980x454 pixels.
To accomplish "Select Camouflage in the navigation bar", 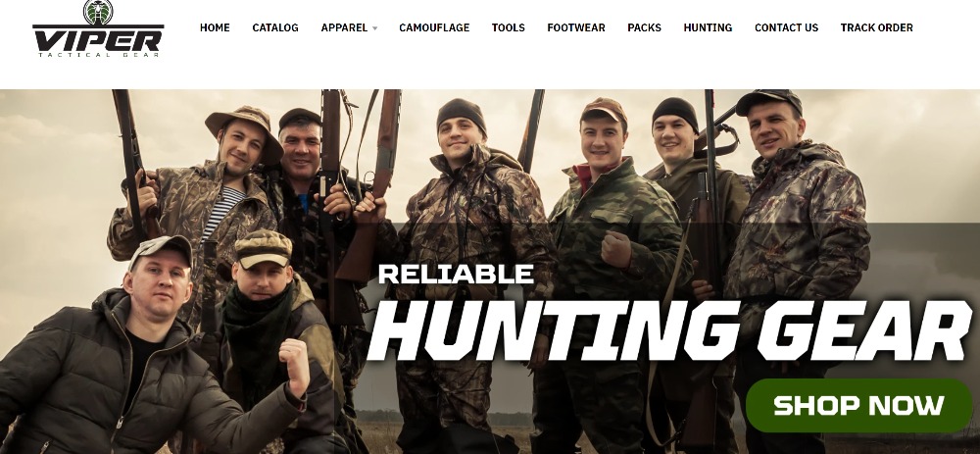I will point(434,27).
